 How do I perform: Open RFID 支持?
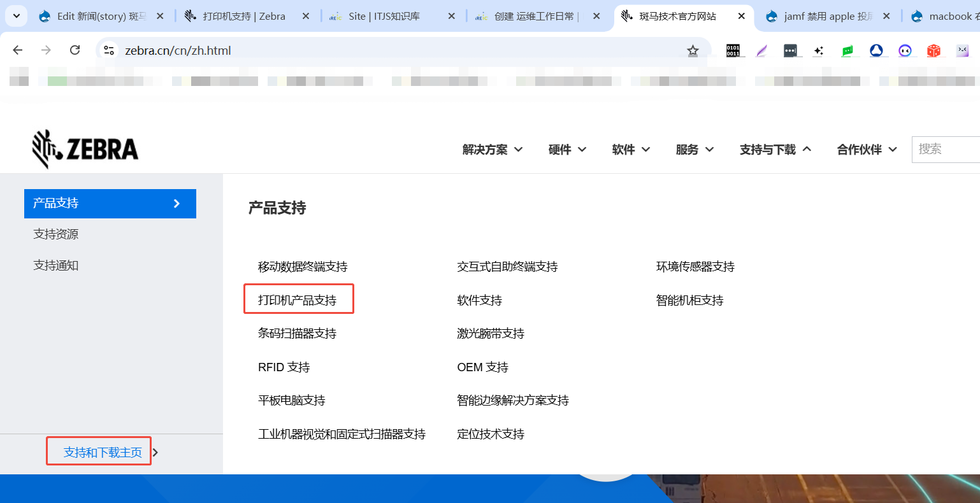point(284,367)
